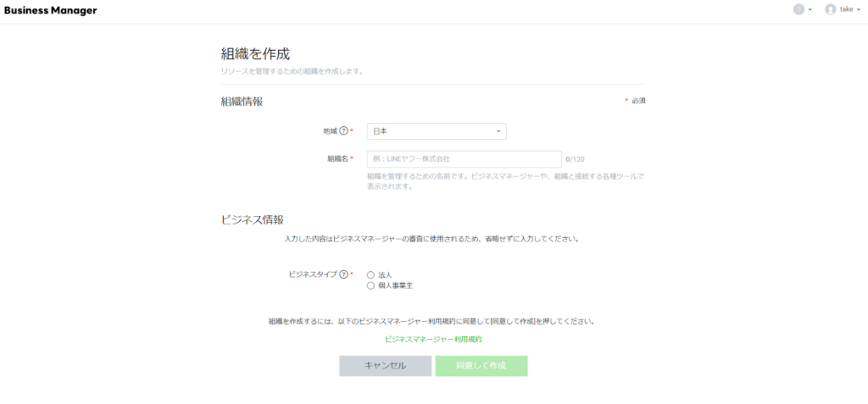Click the Business Manager logo

(51, 10)
